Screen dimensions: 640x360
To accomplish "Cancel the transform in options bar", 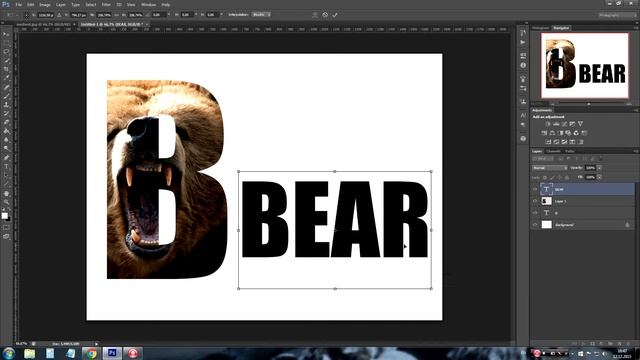I will (325, 15).
